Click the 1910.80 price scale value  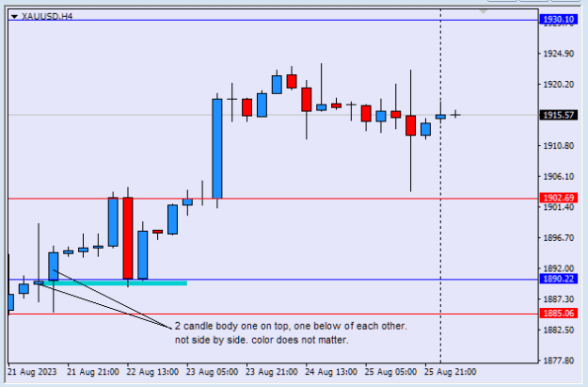tap(559, 146)
